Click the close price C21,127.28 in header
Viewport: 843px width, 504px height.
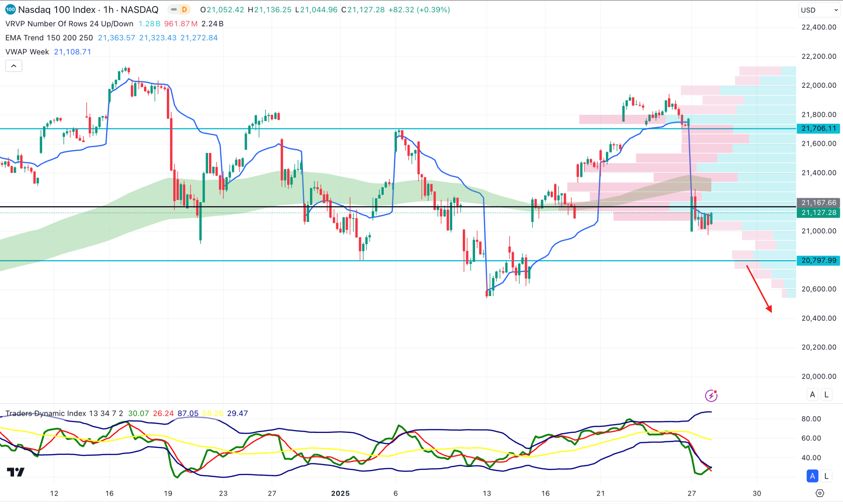pos(363,10)
